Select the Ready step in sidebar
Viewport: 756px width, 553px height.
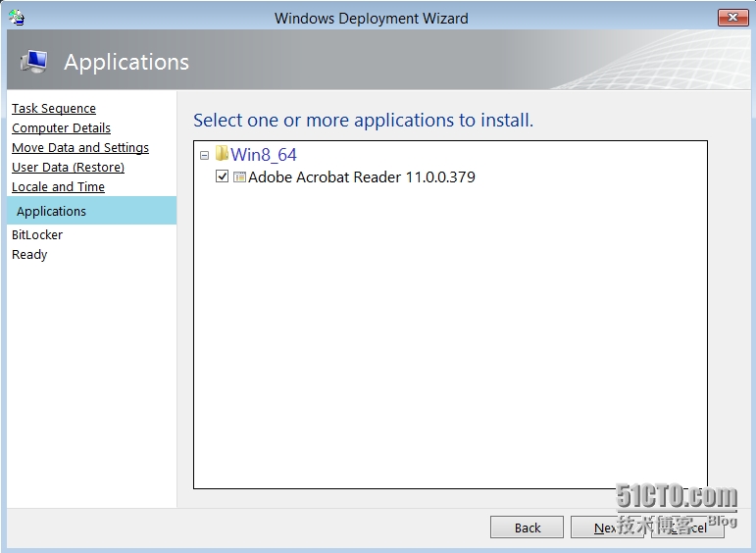point(29,255)
